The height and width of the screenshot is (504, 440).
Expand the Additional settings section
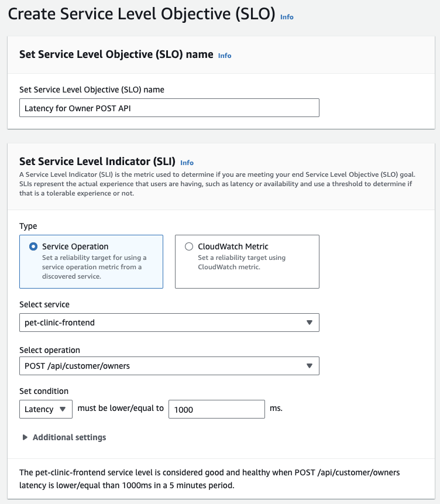pyautogui.click(x=65, y=437)
